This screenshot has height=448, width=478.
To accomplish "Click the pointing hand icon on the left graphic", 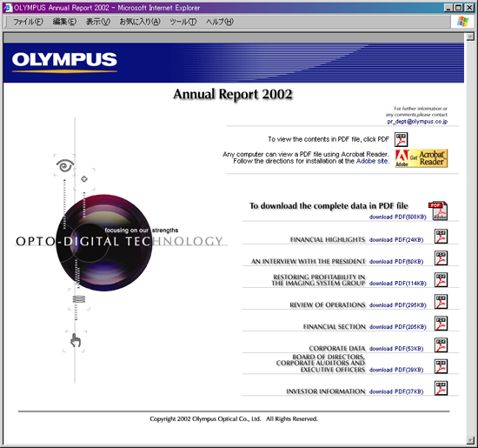I will pos(76,340).
